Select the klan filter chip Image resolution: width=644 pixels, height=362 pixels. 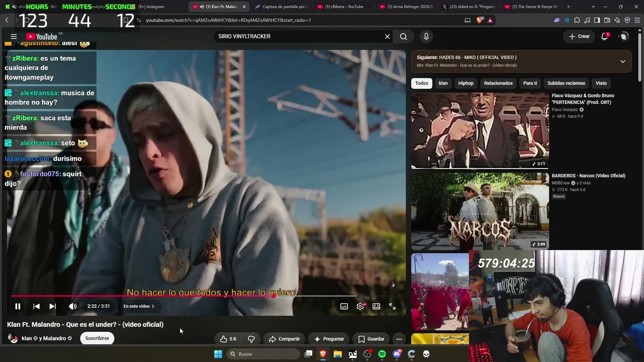443,83
